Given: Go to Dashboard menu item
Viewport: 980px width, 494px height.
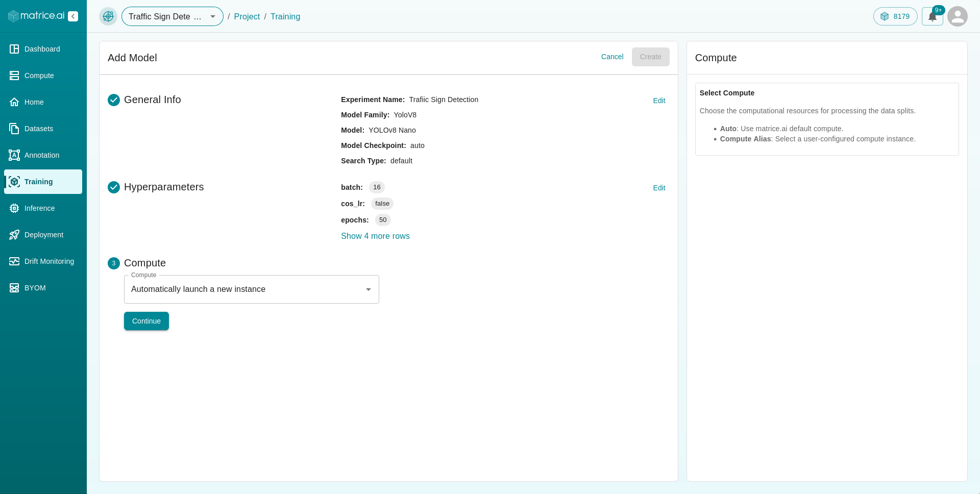Looking at the screenshot, I should pos(43,49).
